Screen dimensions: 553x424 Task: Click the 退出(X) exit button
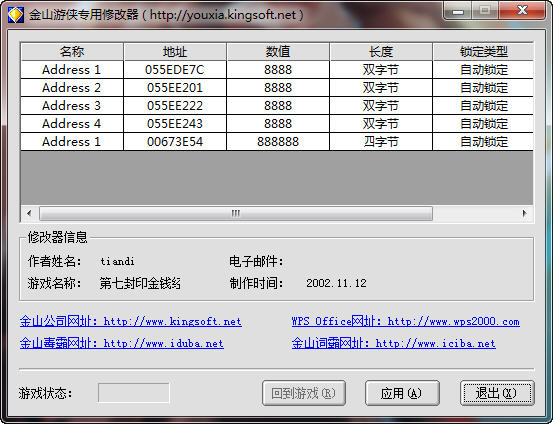[497, 393]
